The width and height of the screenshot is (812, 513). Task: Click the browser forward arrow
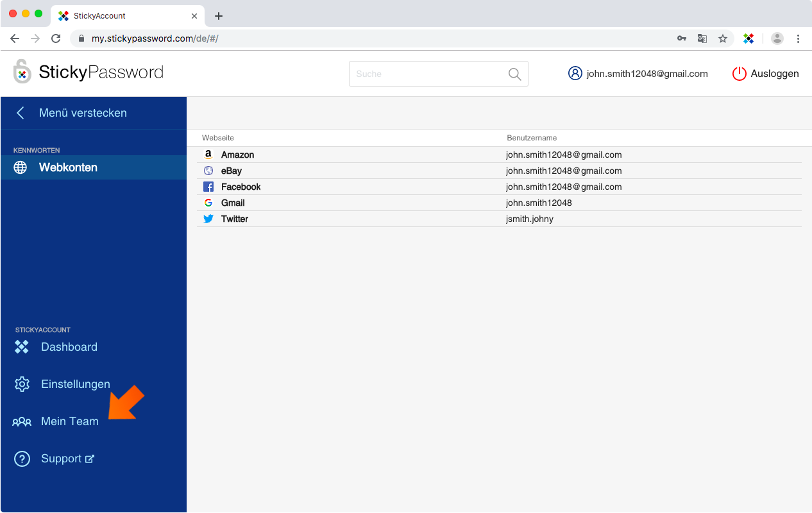pyautogui.click(x=35, y=38)
